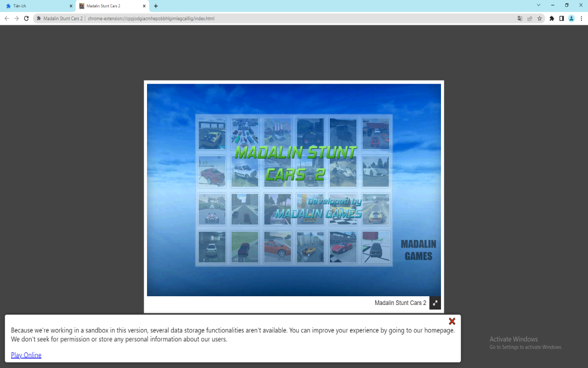This screenshot has height=368, width=588.
Task: Bookmark this page using the star icon
Action: 539,18
